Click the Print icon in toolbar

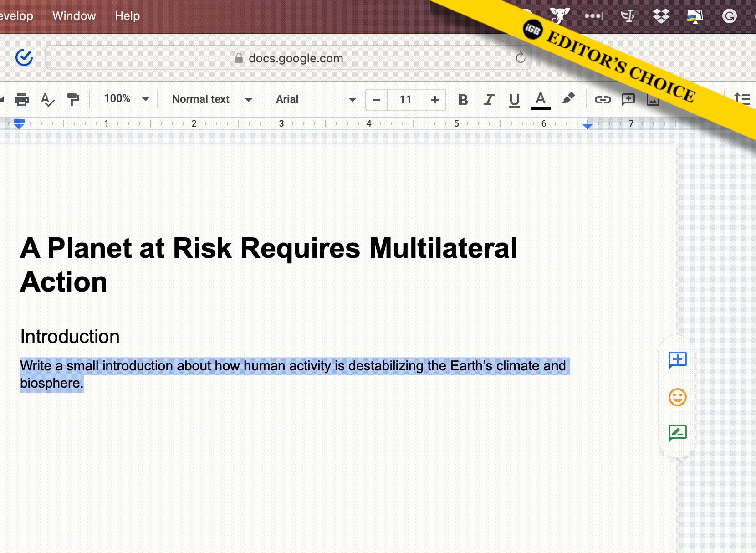tap(21, 99)
